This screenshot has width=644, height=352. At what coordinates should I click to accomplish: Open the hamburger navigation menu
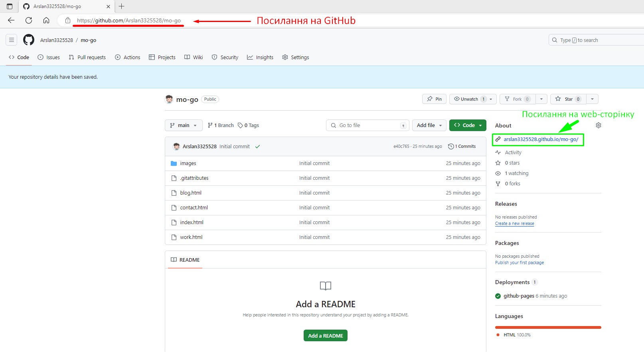click(12, 40)
